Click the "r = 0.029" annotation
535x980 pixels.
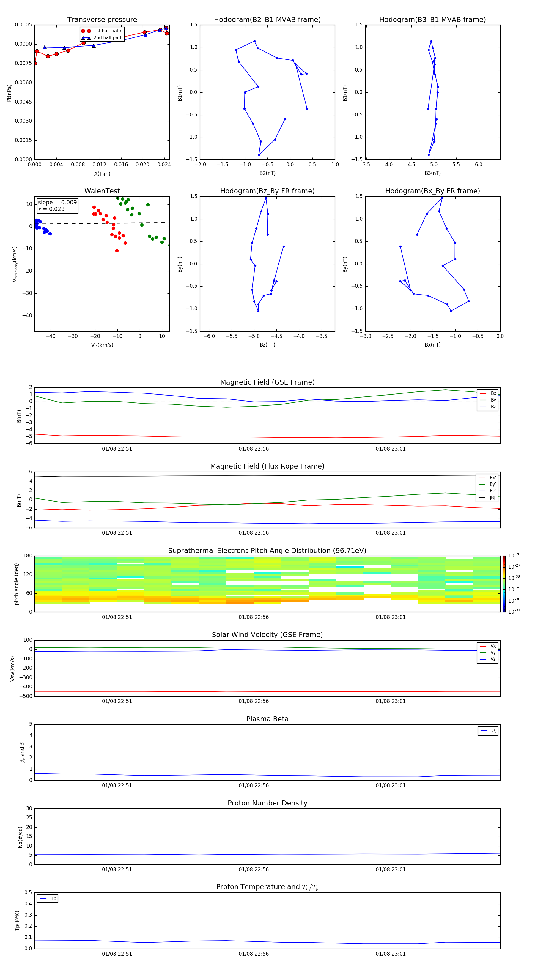[51, 209]
